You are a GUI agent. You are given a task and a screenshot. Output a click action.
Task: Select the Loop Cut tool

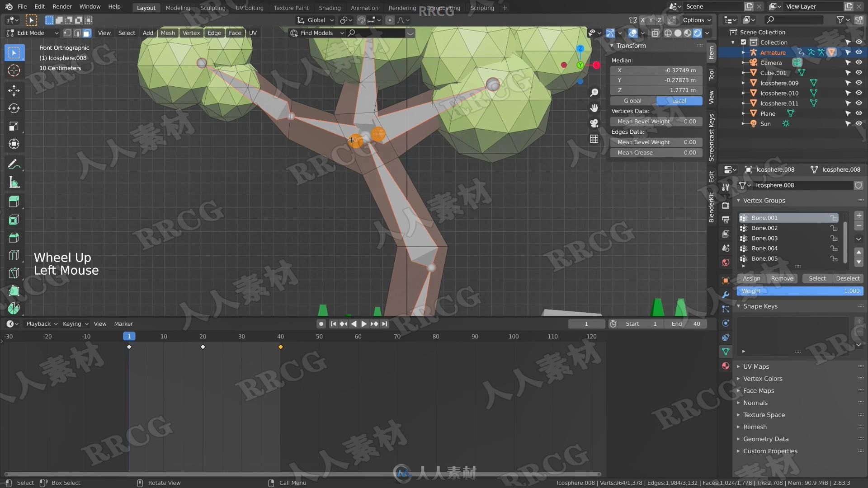pos(14,256)
